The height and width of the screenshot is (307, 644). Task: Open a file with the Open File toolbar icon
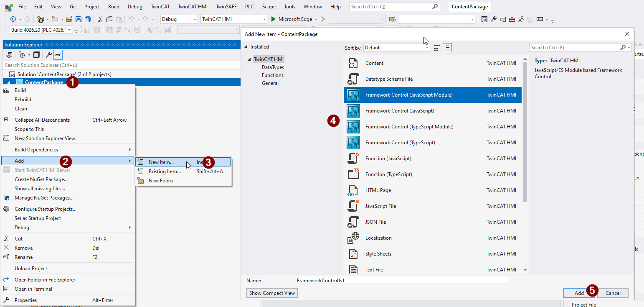(70, 19)
